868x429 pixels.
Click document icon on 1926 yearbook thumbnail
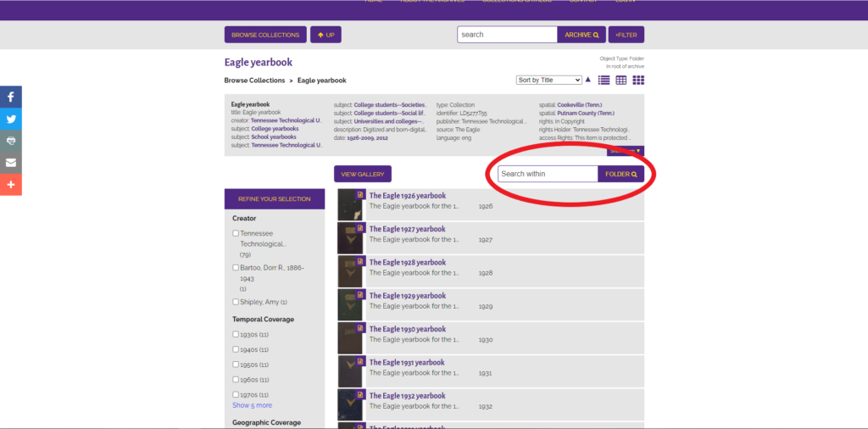pyautogui.click(x=360, y=194)
